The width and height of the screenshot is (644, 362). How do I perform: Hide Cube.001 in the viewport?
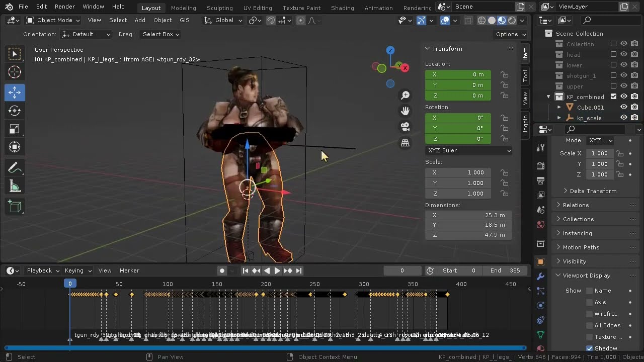[624, 107]
